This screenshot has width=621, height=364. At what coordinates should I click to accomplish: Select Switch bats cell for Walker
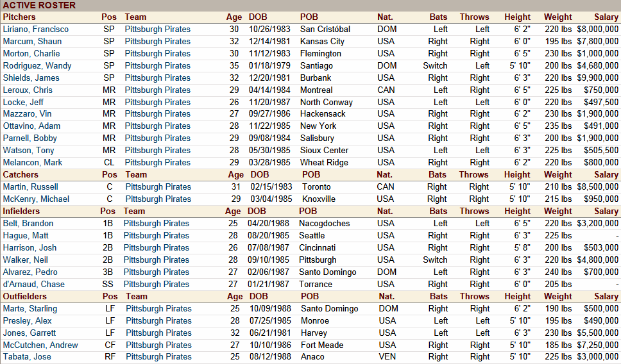[x=435, y=260]
